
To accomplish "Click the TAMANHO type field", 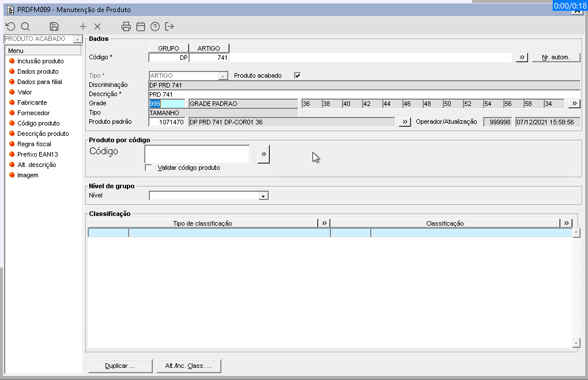I will 223,113.
